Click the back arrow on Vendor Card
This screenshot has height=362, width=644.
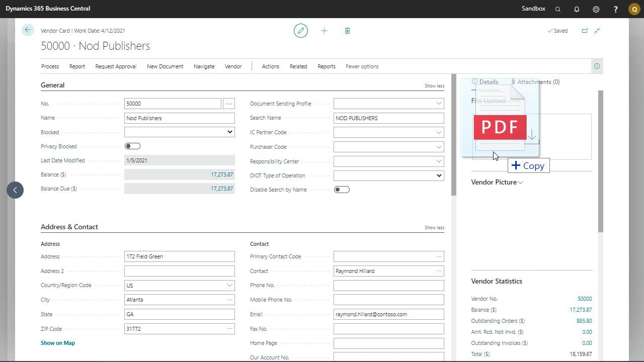(28, 30)
